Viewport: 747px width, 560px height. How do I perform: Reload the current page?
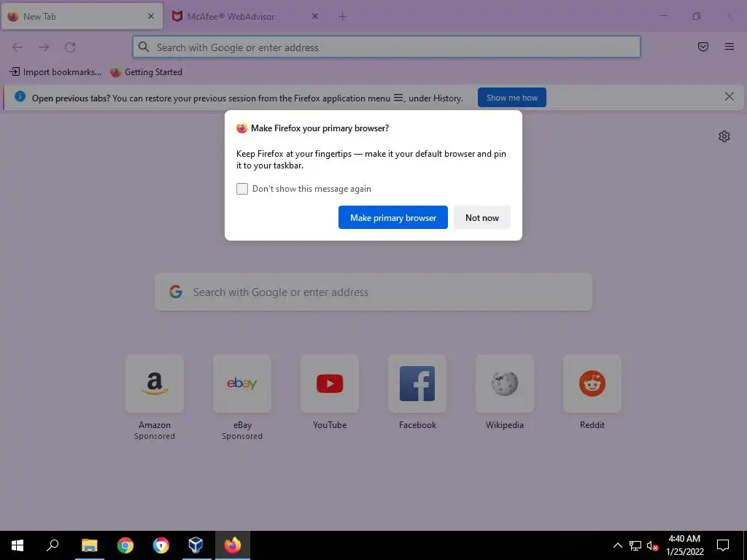70,47
